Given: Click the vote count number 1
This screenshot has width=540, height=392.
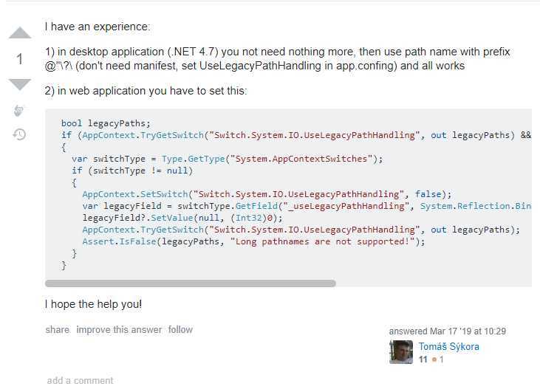Looking at the screenshot, I should click(x=20, y=59).
